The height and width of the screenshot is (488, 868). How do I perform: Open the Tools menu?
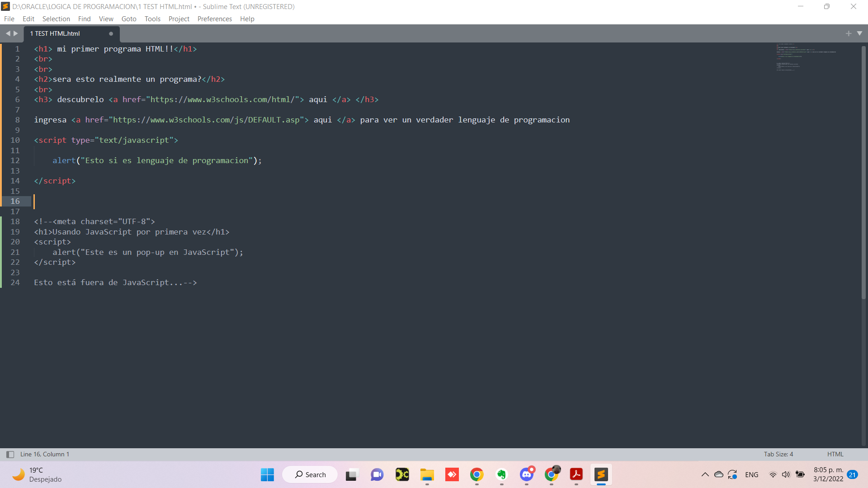152,19
